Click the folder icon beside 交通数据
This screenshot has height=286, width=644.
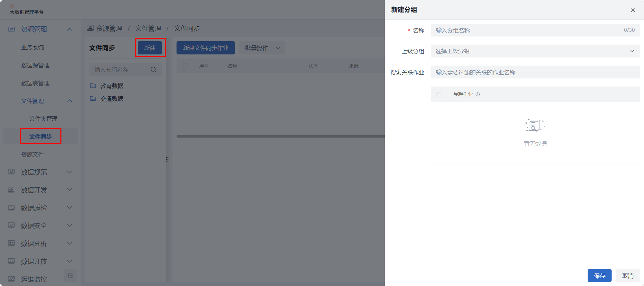pyautogui.click(x=93, y=98)
